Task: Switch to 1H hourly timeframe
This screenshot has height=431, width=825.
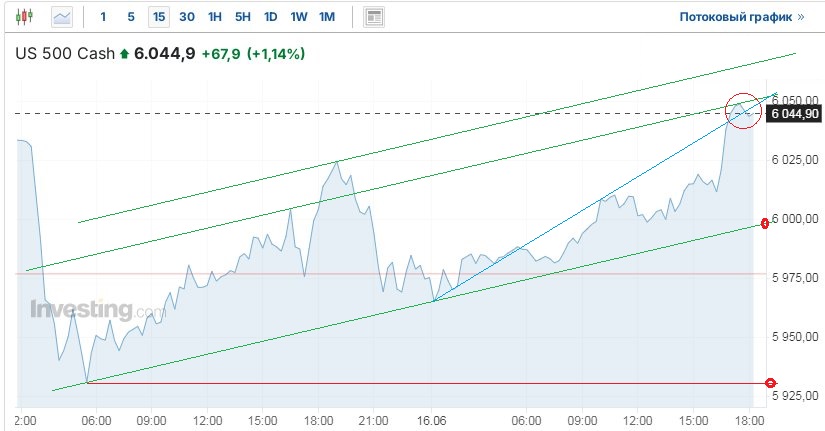Action: [215, 17]
